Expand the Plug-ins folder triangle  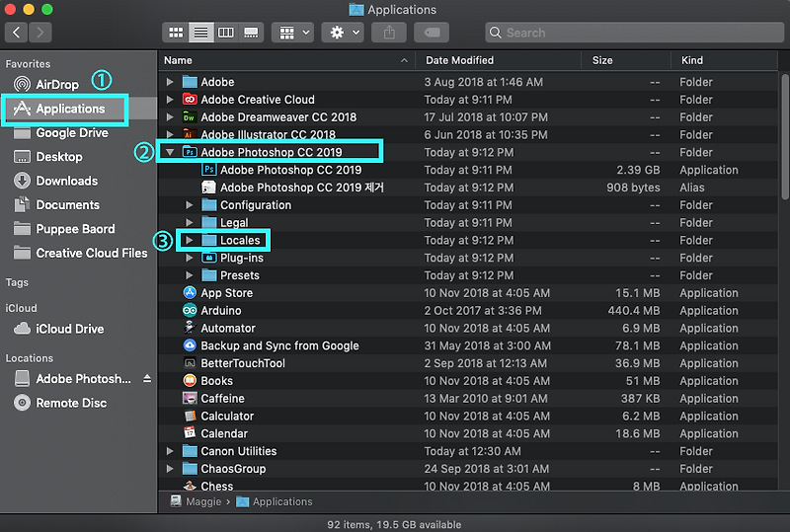click(190, 258)
